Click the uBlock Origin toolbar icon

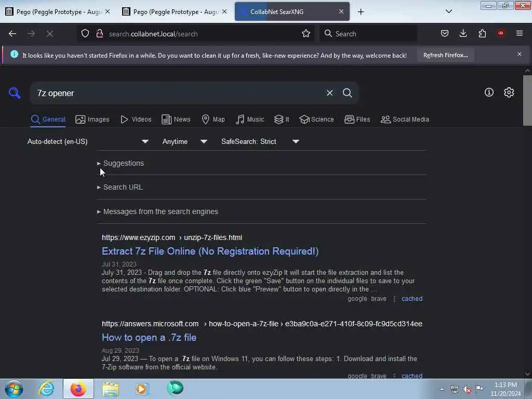(501, 33)
